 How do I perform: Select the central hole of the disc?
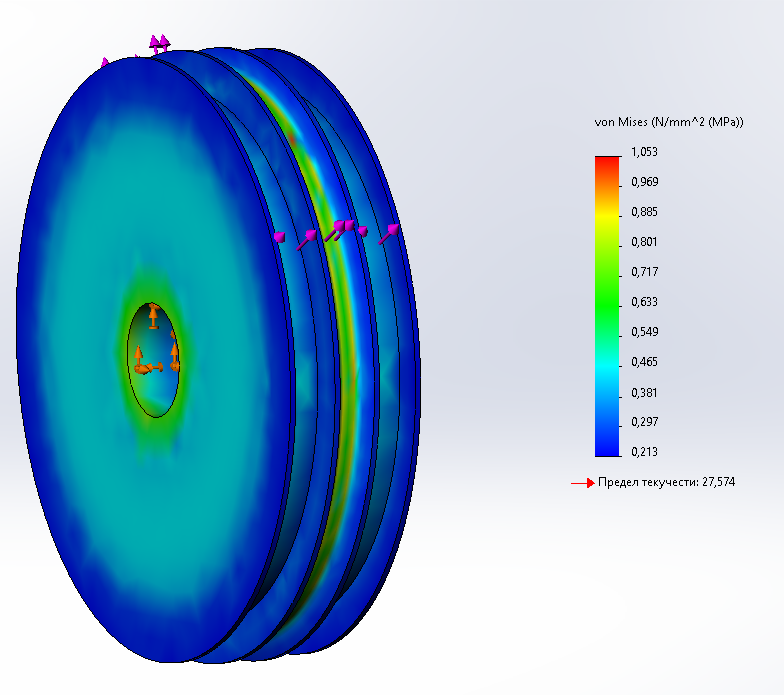pos(154,360)
